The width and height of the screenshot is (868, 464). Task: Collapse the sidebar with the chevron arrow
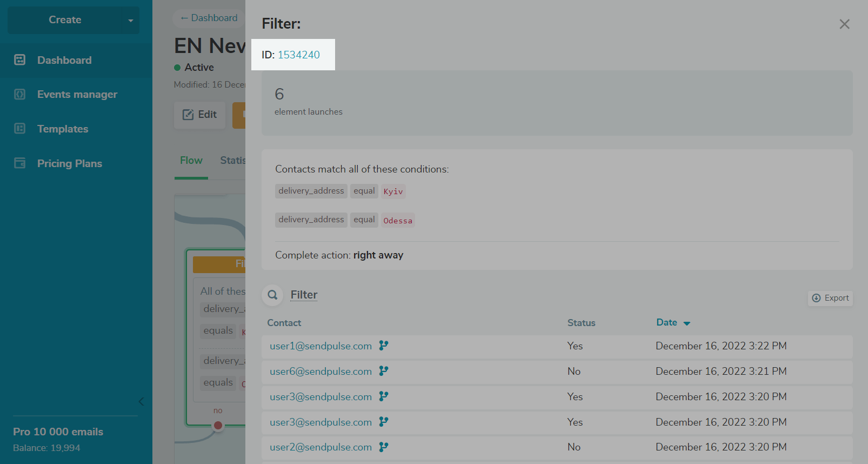pos(141,401)
